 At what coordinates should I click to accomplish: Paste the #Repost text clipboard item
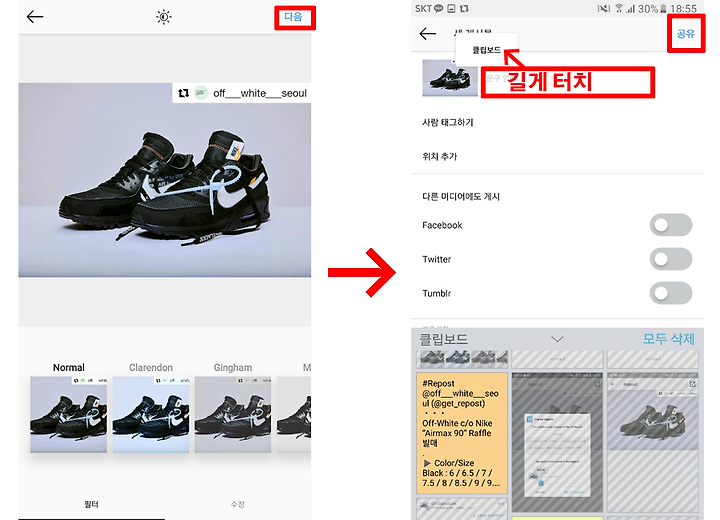(x=462, y=433)
